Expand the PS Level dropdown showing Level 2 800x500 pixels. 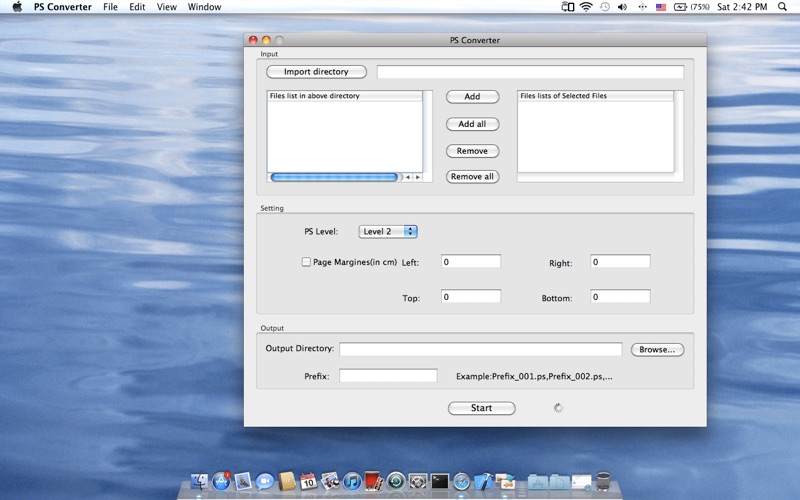(388, 231)
